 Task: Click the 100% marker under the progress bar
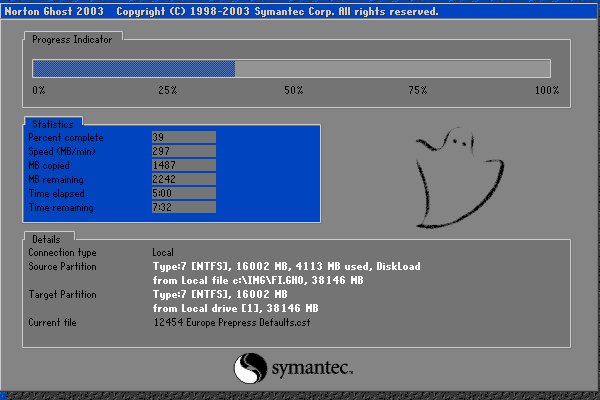tap(546, 91)
